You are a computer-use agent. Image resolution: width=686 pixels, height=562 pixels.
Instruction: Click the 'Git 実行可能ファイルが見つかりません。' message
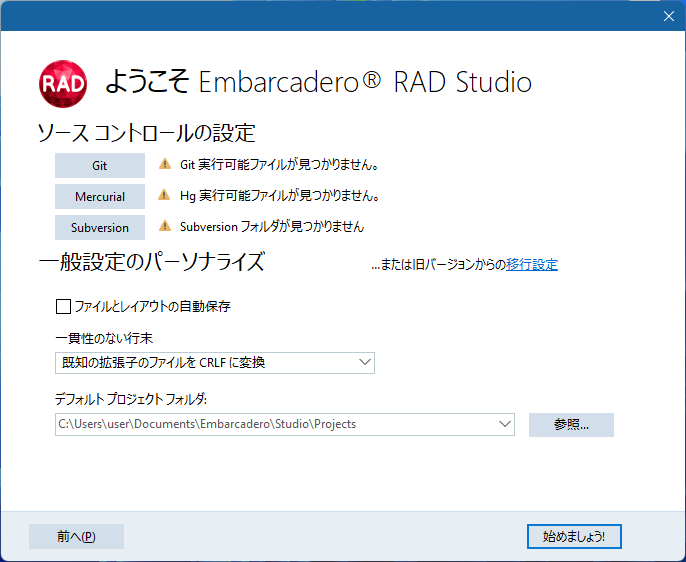[279, 165]
